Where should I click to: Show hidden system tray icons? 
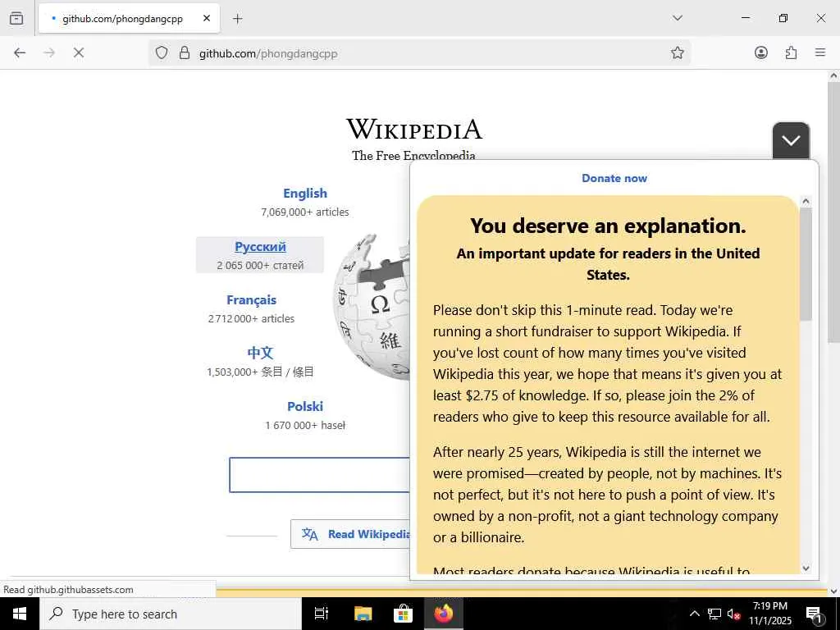(694, 614)
